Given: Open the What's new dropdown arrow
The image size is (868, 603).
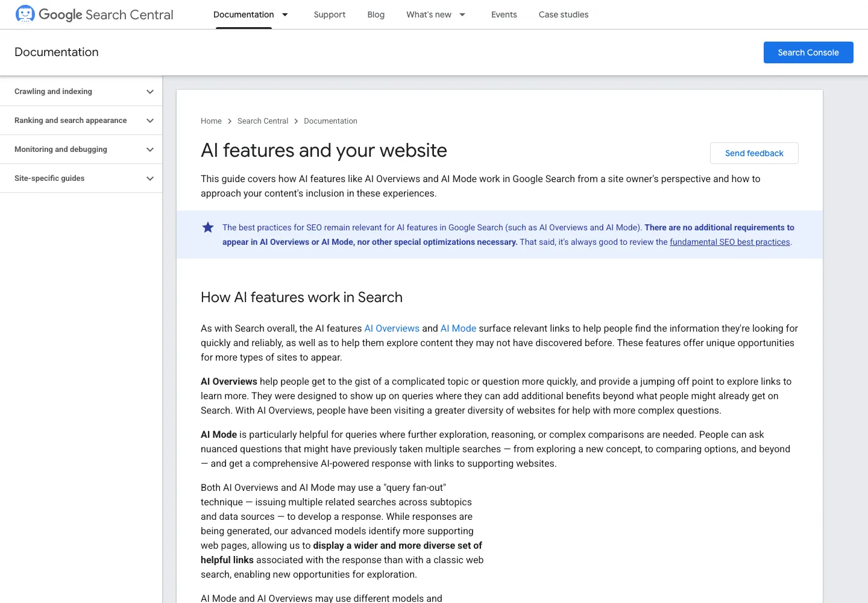Looking at the screenshot, I should click(462, 14).
